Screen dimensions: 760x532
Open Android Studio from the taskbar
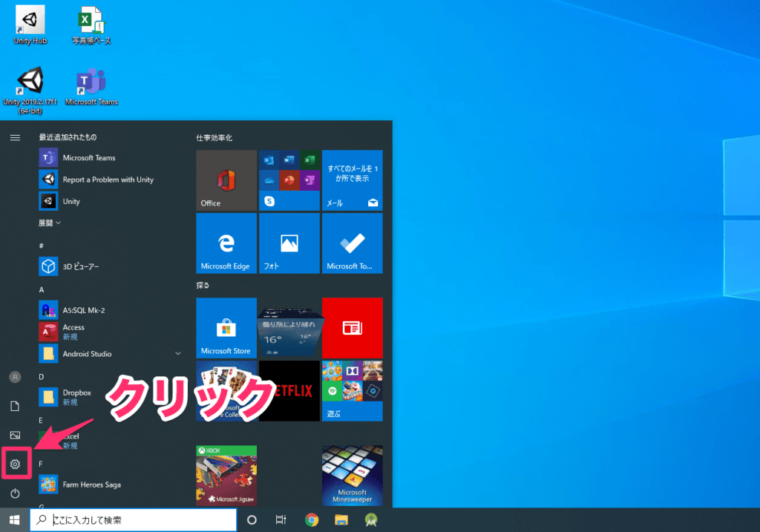click(x=371, y=520)
